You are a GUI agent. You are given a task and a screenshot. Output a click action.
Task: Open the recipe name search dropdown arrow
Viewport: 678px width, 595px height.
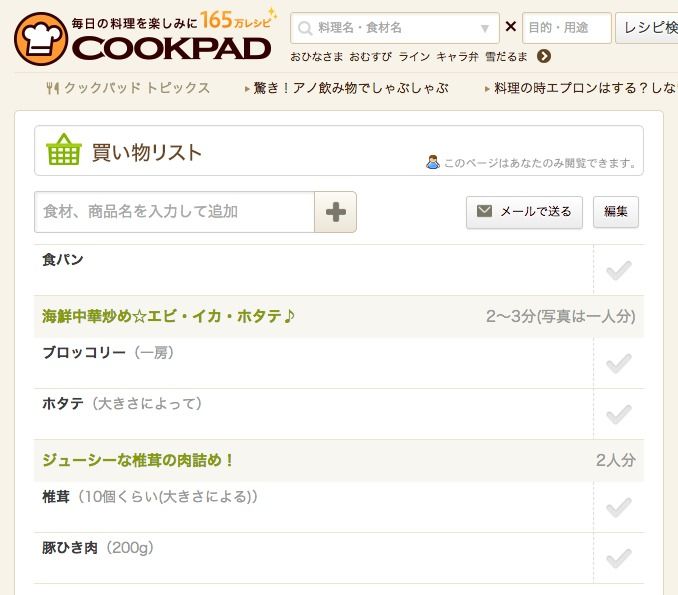pos(485,29)
